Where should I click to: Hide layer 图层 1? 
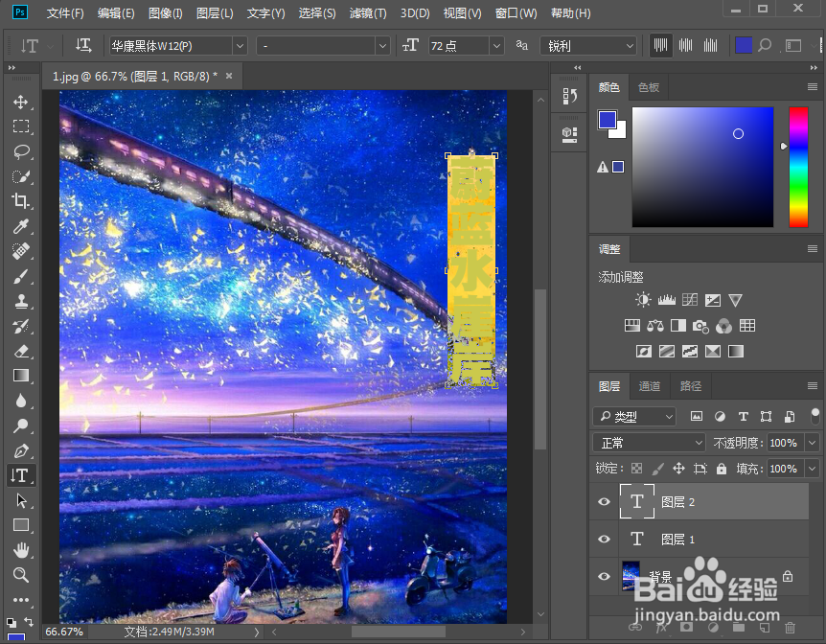click(605, 539)
